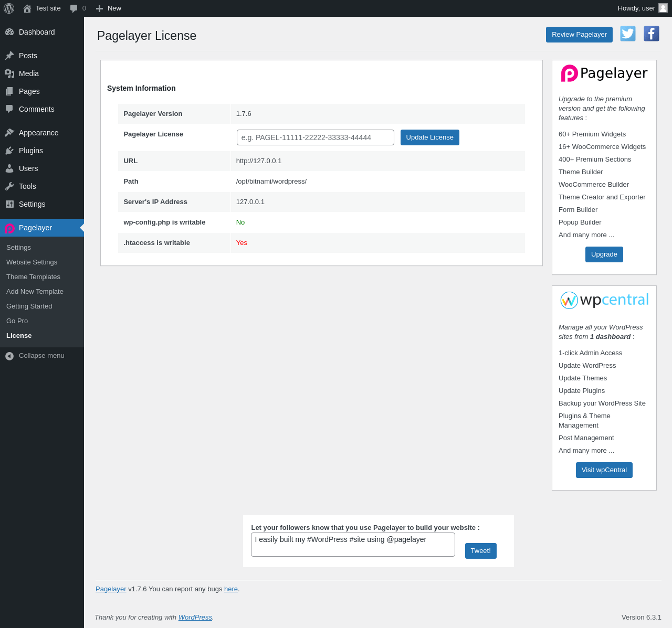The height and width of the screenshot is (628, 672).
Task: Click the wp-config.php writable No value
Action: click(240, 222)
